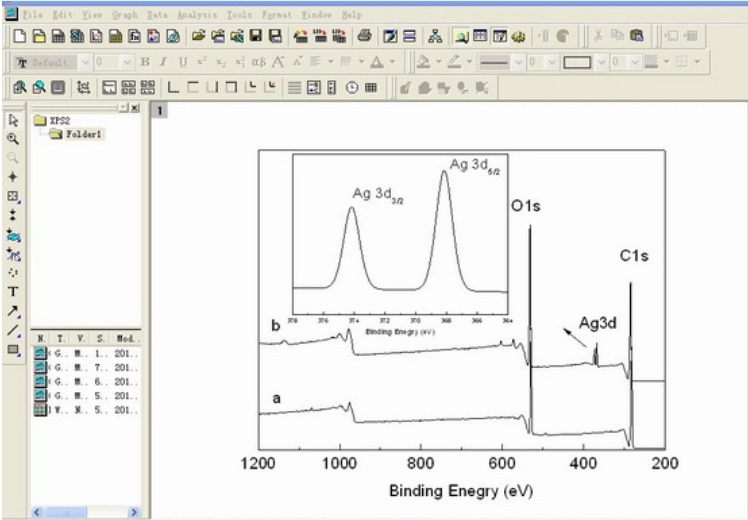Select the Arrow drawing tool
Image resolution: width=748 pixels, height=520 pixels.
tap(13, 311)
